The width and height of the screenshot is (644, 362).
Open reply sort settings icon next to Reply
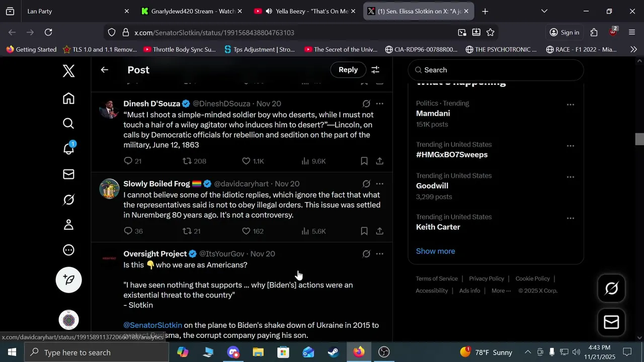[375, 70]
